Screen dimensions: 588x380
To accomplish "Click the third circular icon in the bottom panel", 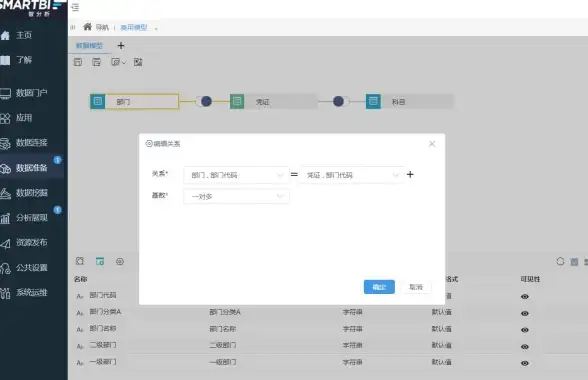I will (x=120, y=261).
